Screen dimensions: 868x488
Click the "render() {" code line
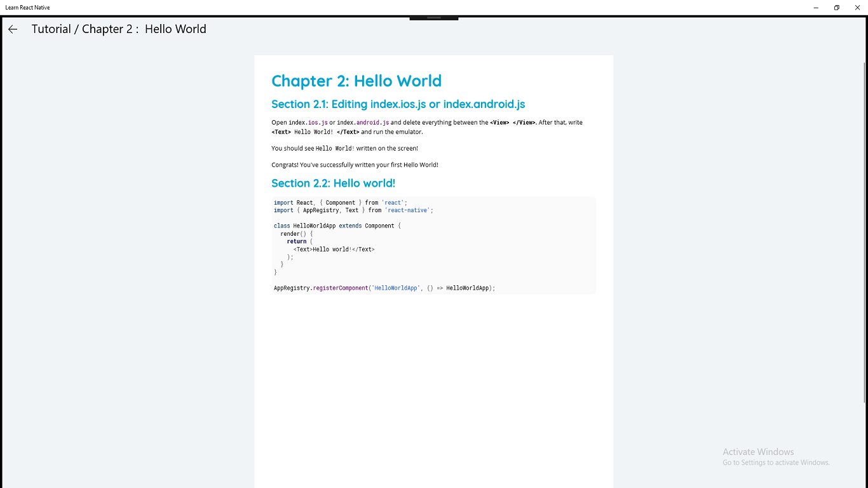click(297, 234)
